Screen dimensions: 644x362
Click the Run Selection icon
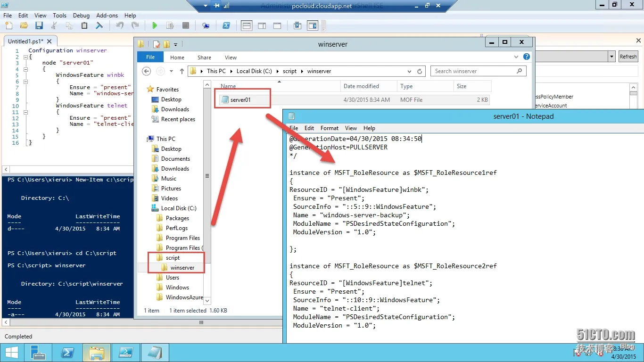tap(170, 25)
